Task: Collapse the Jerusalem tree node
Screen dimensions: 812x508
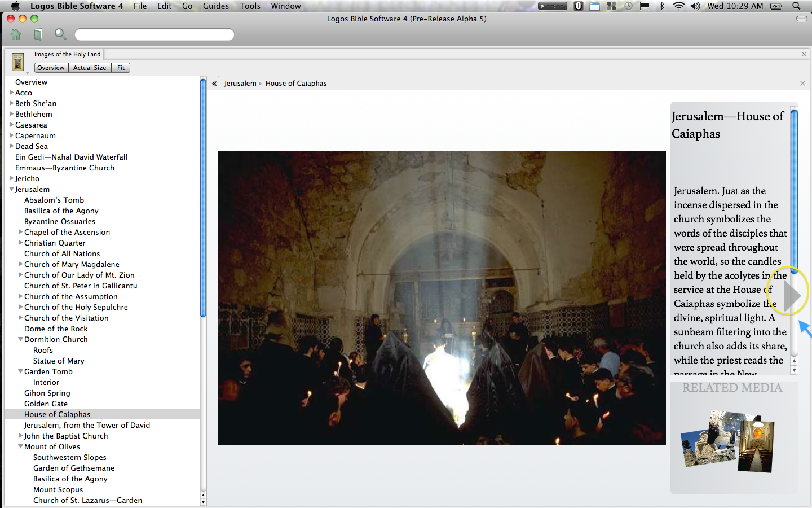Action: [x=11, y=189]
